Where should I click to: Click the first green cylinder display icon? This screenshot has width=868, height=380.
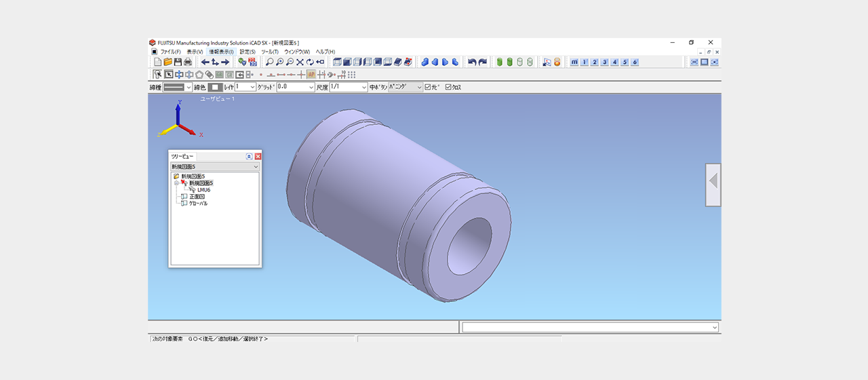[500, 62]
